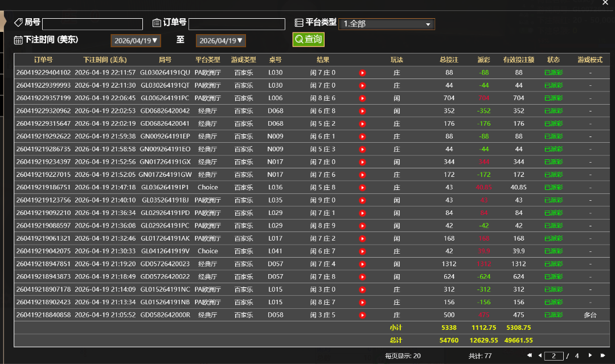Close the bet history dialog
The image size is (615, 364).
click(605, 3)
